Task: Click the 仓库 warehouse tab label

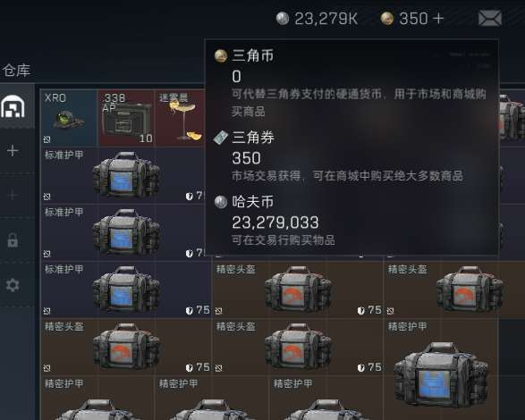Action: (x=16, y=71)
